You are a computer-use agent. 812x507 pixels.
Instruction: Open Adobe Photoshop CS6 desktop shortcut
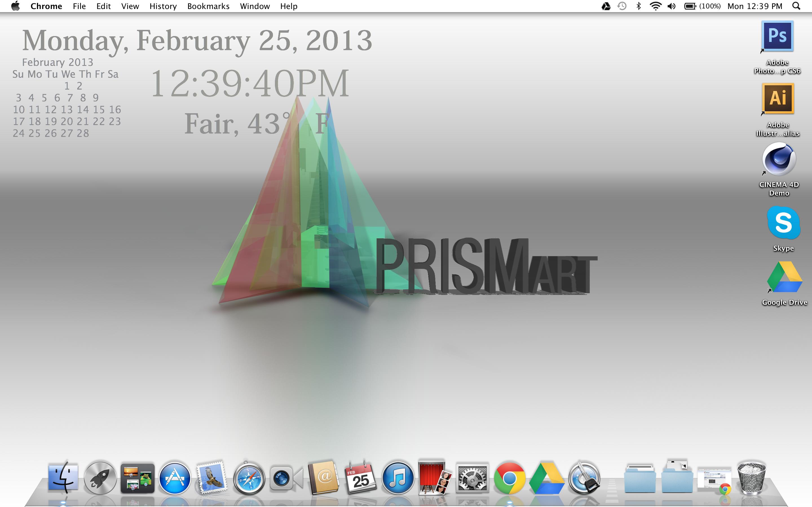pyautogui.click(x=777, y=36)
